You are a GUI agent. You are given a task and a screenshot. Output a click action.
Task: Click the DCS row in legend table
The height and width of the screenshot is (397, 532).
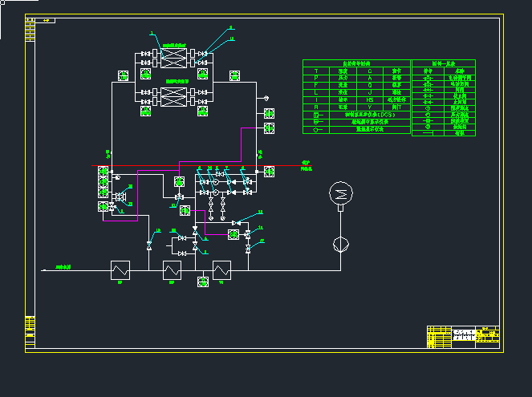pyautogui.click(x=355, y=115)
